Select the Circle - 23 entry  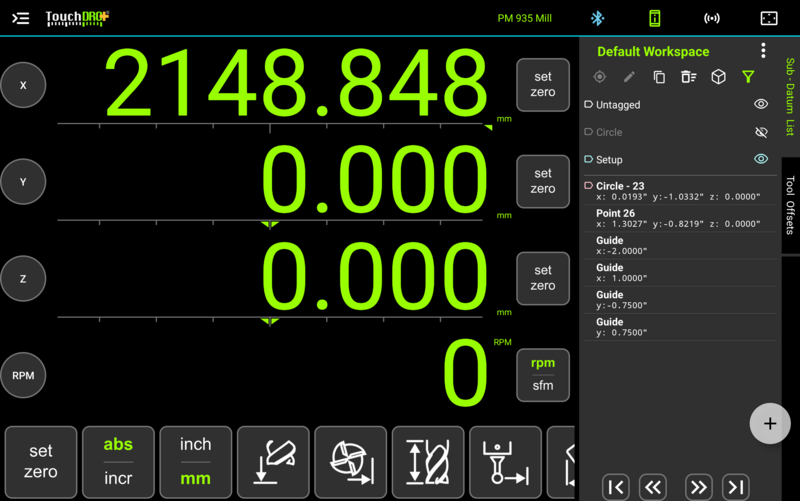coord(680,191)
